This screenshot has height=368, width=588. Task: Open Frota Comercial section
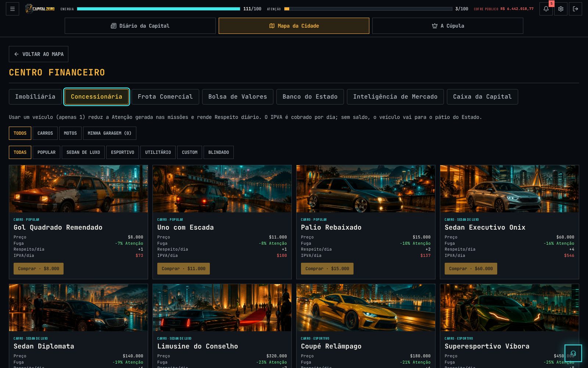[165, 97]
